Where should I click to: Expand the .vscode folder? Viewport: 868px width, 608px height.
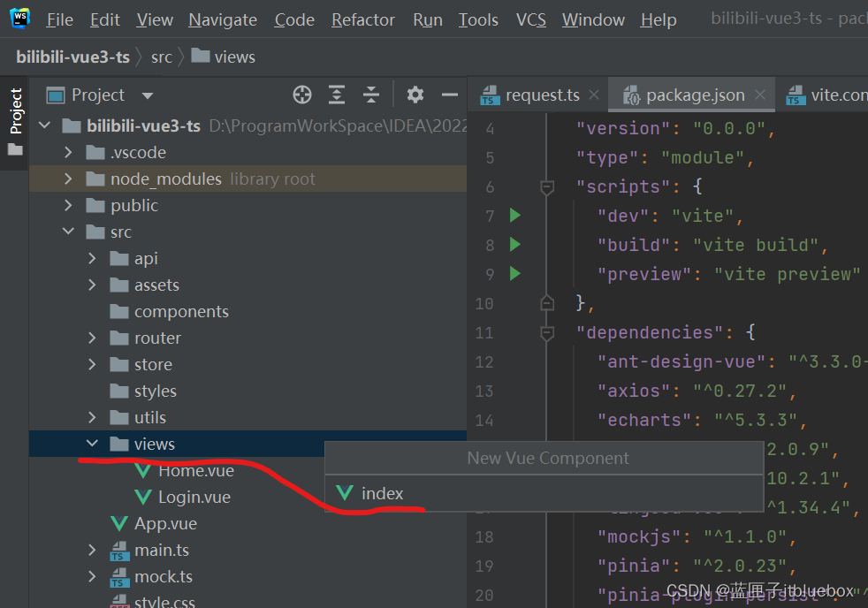click(x=68, y=152)
